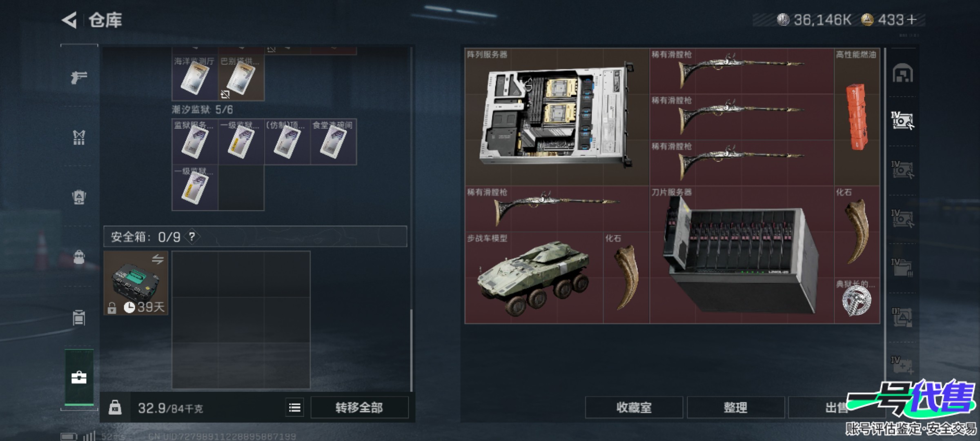Select the main stash icon at top right
Image resolution: width=980 pixels, height=441 pixels.
point(902,73)
